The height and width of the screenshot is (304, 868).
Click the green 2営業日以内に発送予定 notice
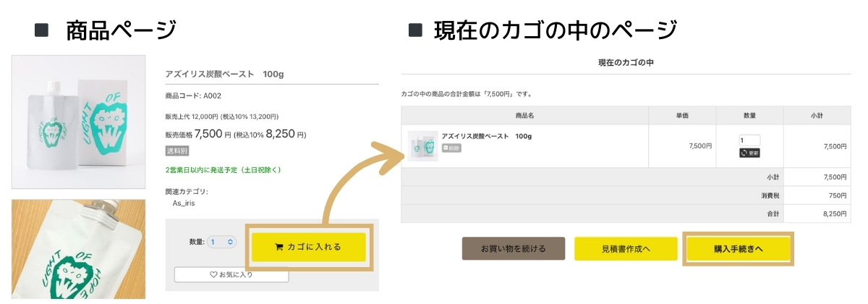pyautogui.click(x=223, y=170)
